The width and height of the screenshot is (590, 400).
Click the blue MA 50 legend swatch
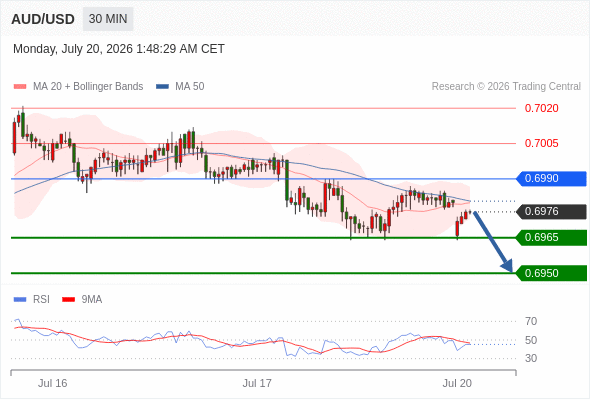point(162,87)
